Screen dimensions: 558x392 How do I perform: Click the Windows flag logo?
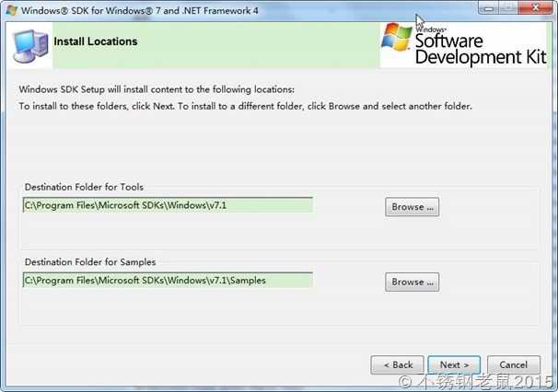396,38
